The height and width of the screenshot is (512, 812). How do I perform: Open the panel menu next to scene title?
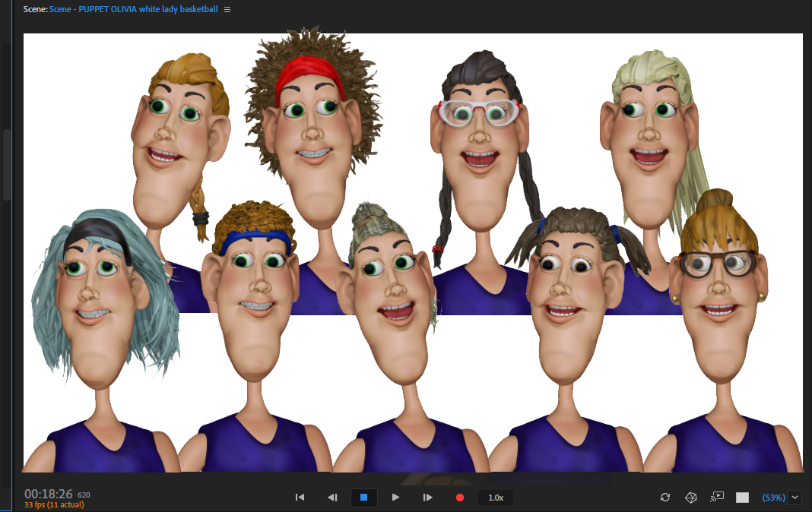coord(227,10)
